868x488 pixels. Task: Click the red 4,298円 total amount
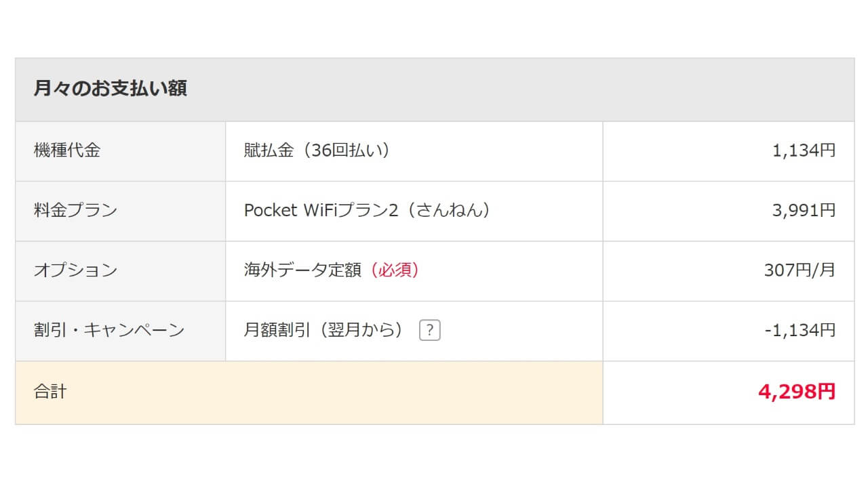click(796, 392)
